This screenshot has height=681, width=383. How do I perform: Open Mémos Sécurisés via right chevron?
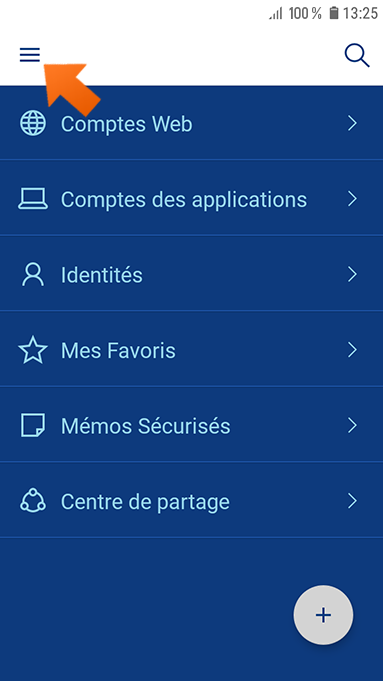coord(353,425)
